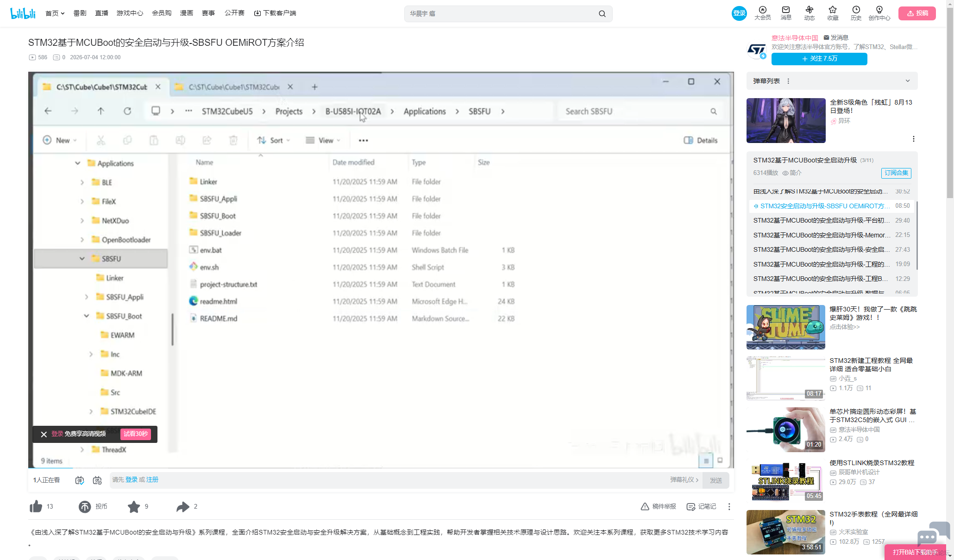The height and width of the screenshot is (560, 954).
Task: Open the 直播 nav item
Action: pos(101,13)
